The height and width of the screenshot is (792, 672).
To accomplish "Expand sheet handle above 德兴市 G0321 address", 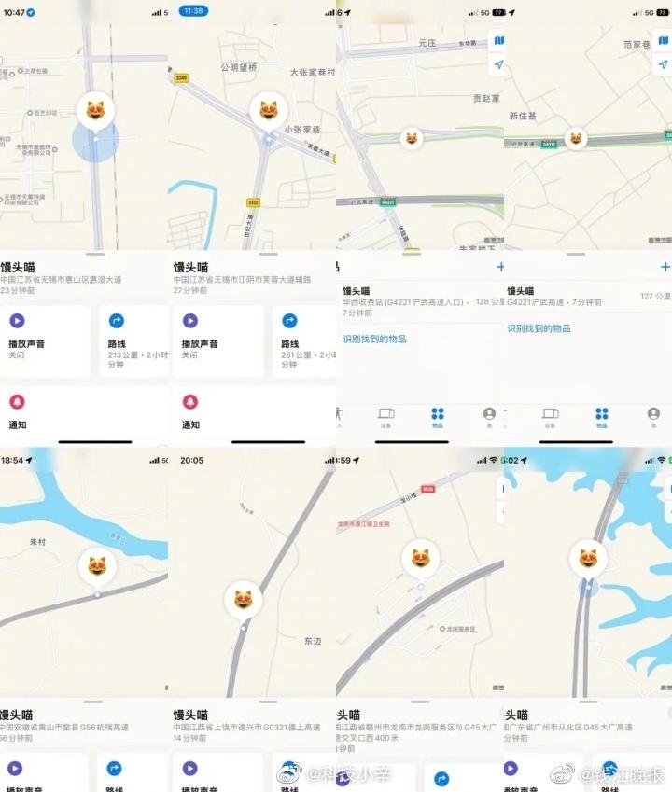I will [x=268, y=702].
